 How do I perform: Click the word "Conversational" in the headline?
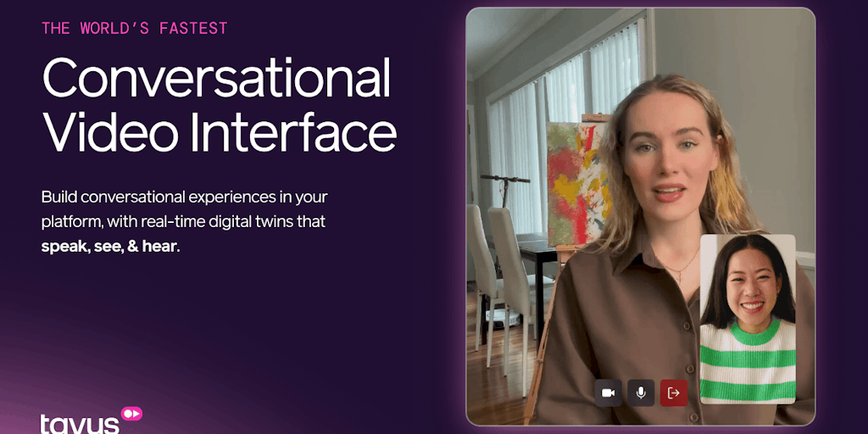pos(217,77)
